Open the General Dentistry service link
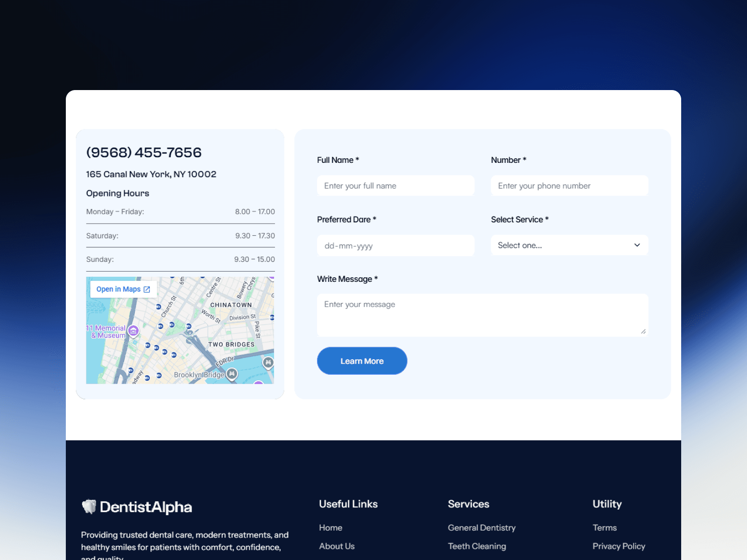This screenshot has height=560, width=747. (x=482, y=528)
